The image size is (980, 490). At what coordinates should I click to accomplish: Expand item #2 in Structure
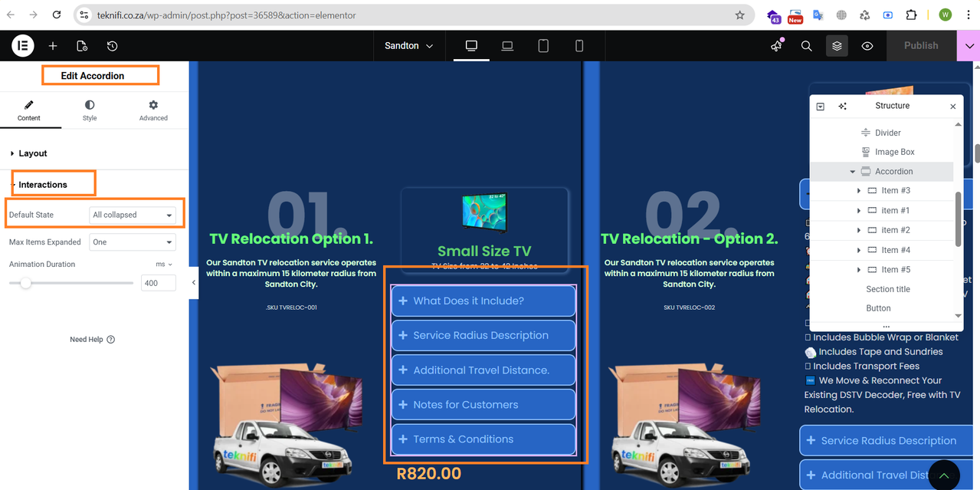tap(858, 231)
